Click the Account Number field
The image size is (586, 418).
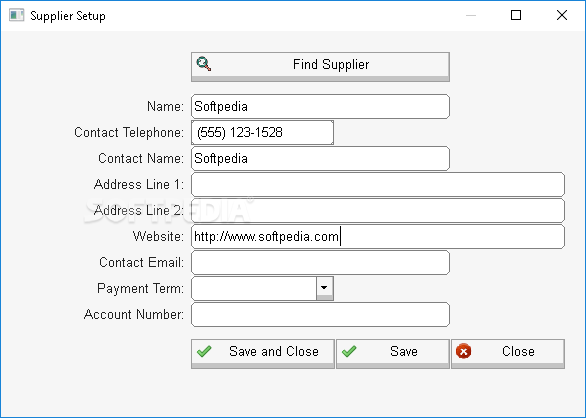[x=320, y=314]
